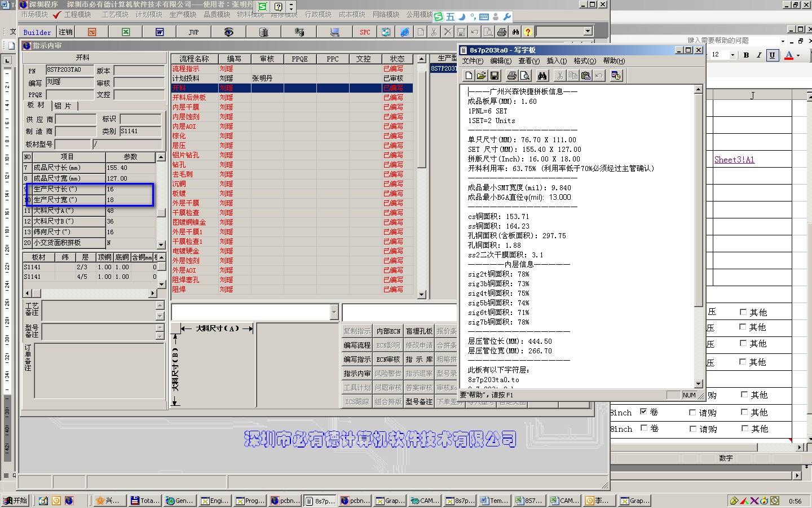Image resolution: width=812 pixels, height=508 pixels.
Task: Click the Word icon in Builder toolbar
Action: click(x=160, y=32)
